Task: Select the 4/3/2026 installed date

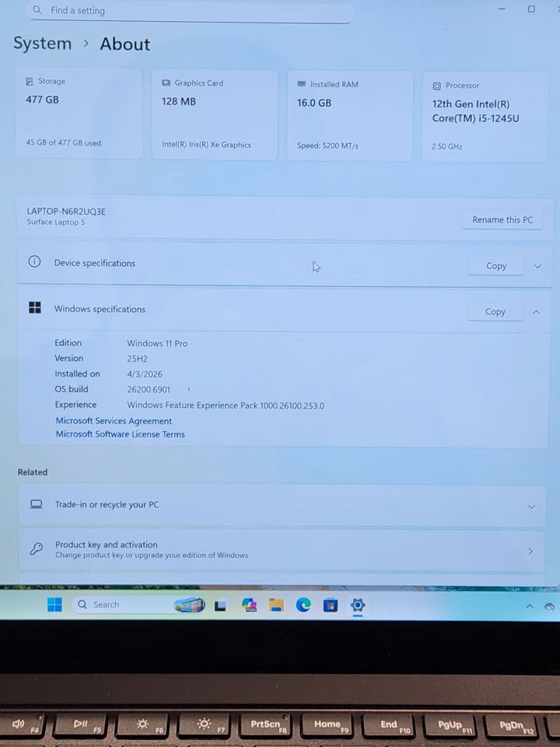Action: pyautogui.click(x=145, y=374)
